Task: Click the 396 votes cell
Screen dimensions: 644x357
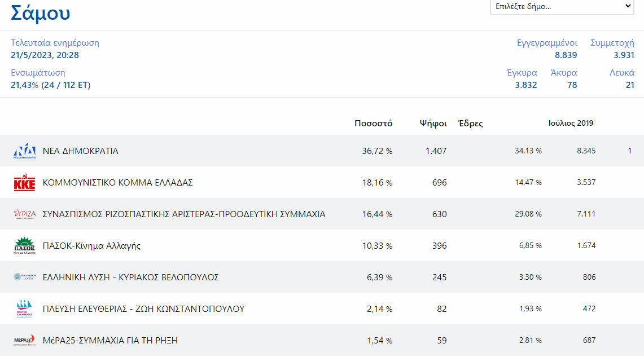Action: pyautogui.click(x=440, y=246)
